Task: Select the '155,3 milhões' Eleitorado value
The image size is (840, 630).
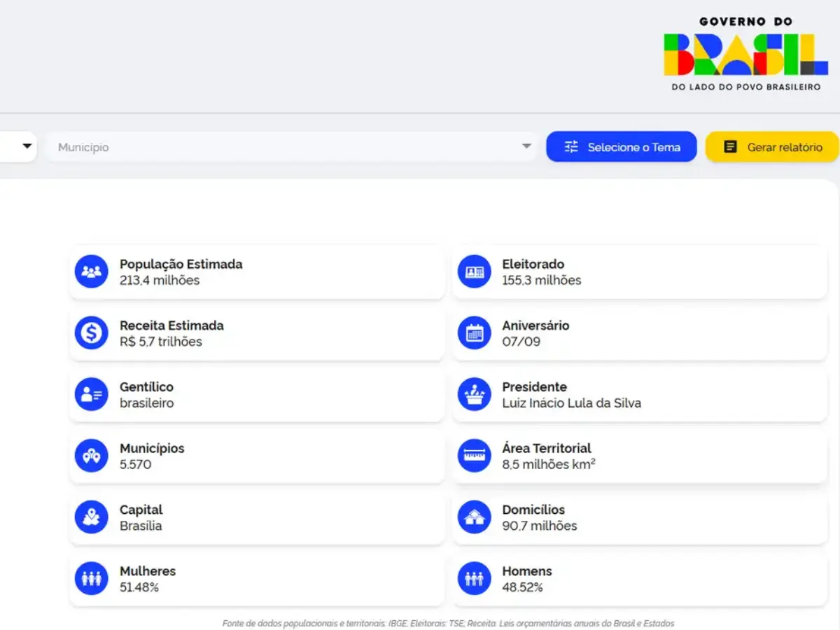Action: pyautogui.click(x=542, y=281)
